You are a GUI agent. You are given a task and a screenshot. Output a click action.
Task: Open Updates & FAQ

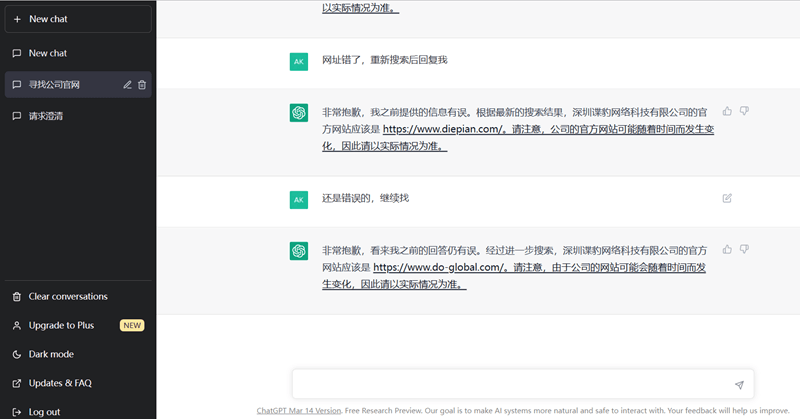click(x=78, y=383)
